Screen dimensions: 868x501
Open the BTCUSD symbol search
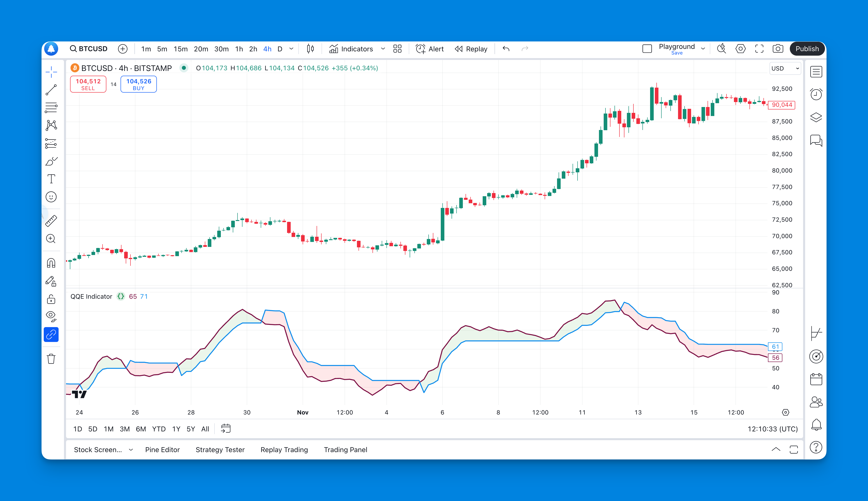pos(89,49)
